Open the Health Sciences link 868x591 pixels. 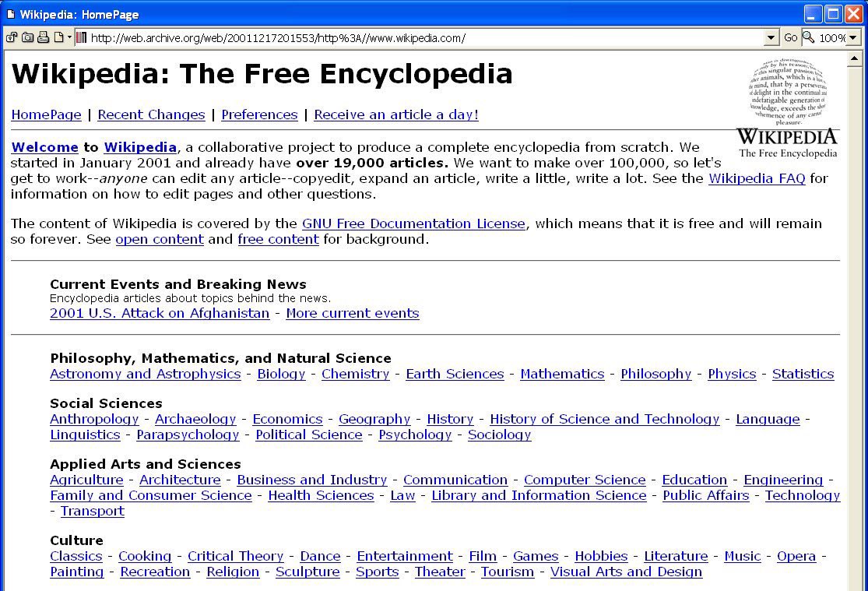(x=321, y=496)
